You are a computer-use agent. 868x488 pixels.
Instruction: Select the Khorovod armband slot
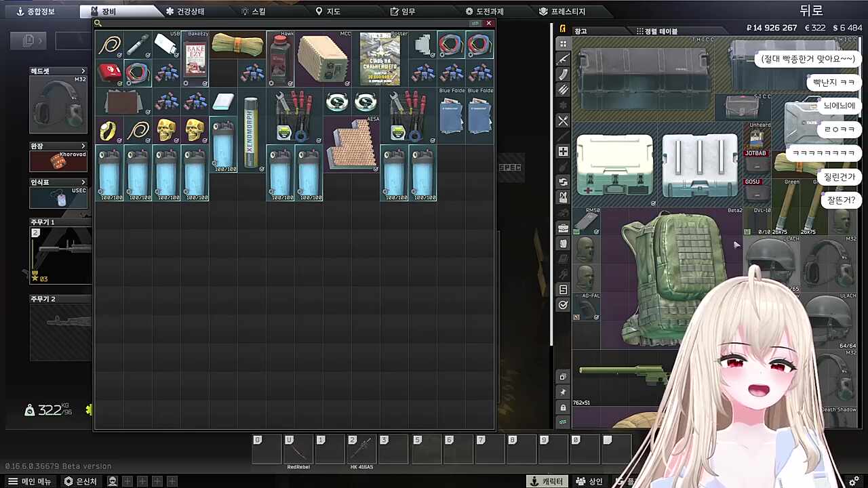pyautogui.click(x=59, y=161)
